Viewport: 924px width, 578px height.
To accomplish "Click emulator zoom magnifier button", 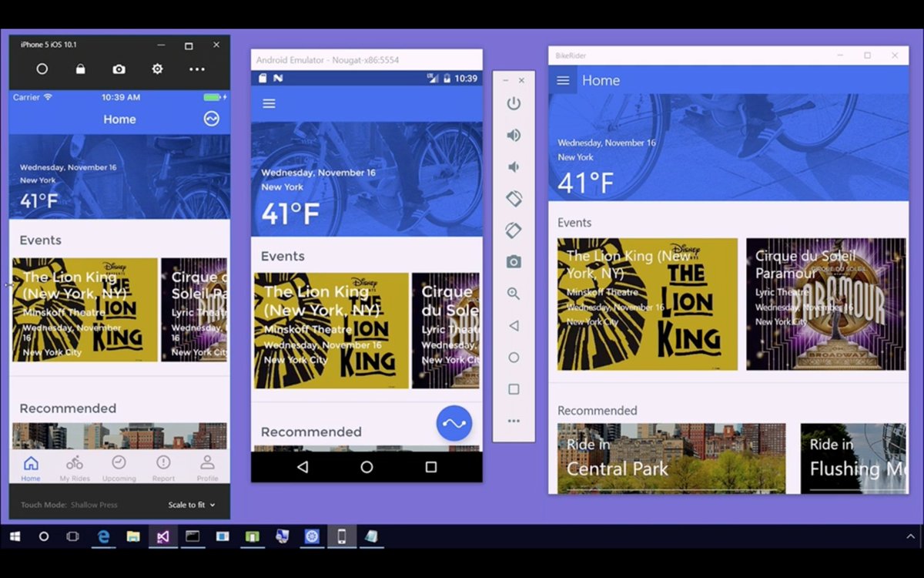I will (514, 294).
